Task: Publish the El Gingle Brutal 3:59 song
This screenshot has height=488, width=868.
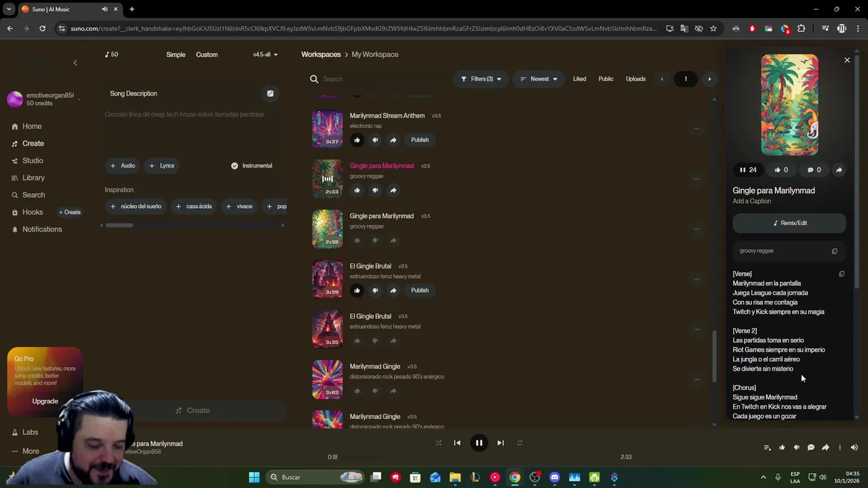Action: (420, 290)
